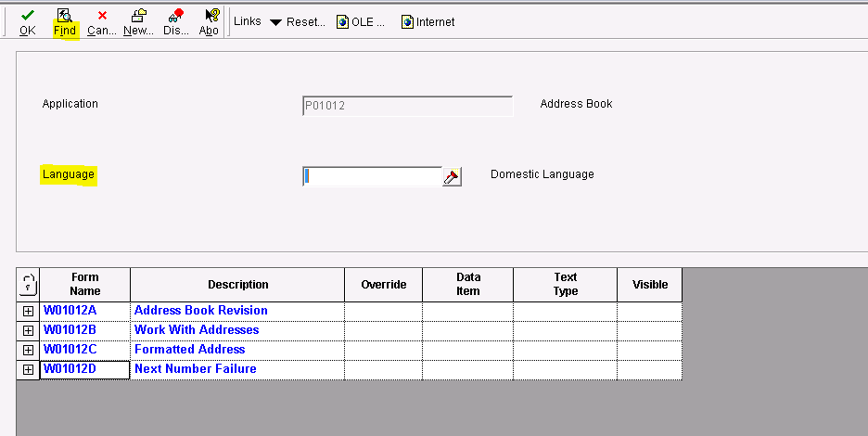This screenshot has height=436, width=868.
Task: Expand the W01012A row
Action: coord(28,311)
